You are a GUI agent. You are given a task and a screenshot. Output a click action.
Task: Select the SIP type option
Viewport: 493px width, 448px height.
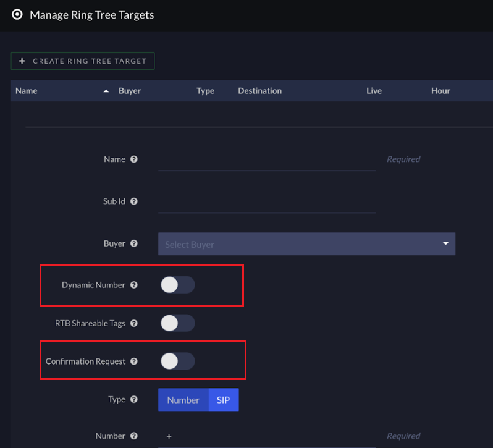click(224, 400)
